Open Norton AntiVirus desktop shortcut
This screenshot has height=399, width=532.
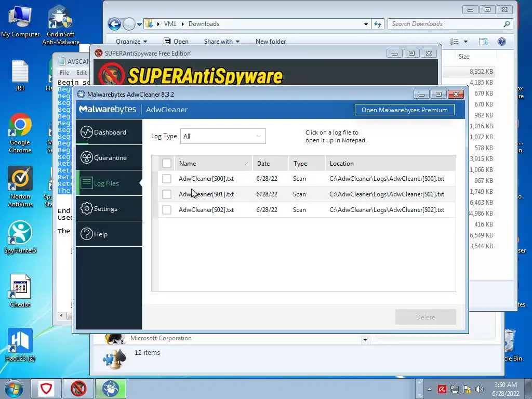[20, 187]
